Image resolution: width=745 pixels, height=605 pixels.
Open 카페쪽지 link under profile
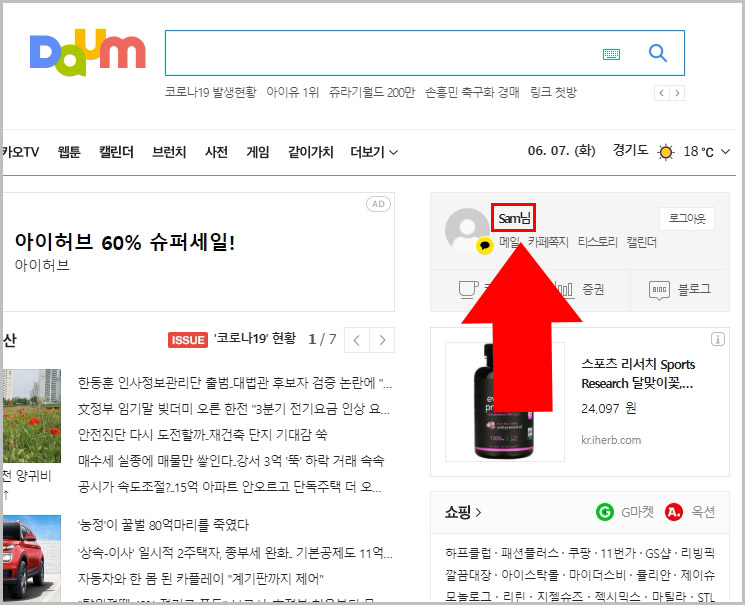(x=548, y=242)
